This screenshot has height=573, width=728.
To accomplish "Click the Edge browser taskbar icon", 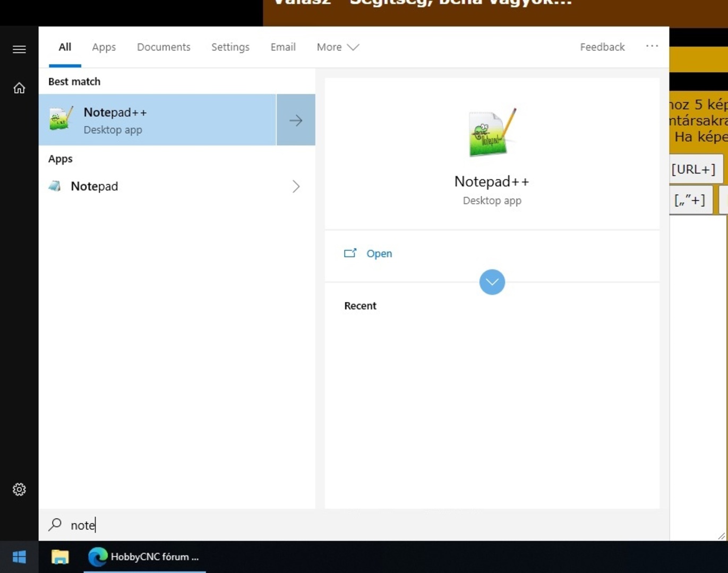I will pyautogui.click(x=98, y=557).
